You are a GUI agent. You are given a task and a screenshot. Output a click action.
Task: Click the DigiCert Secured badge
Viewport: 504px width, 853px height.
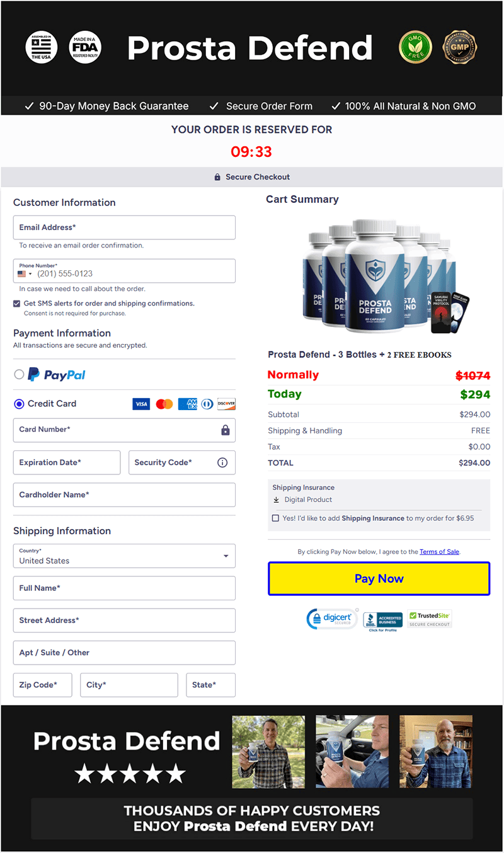[x=331, y=619]
